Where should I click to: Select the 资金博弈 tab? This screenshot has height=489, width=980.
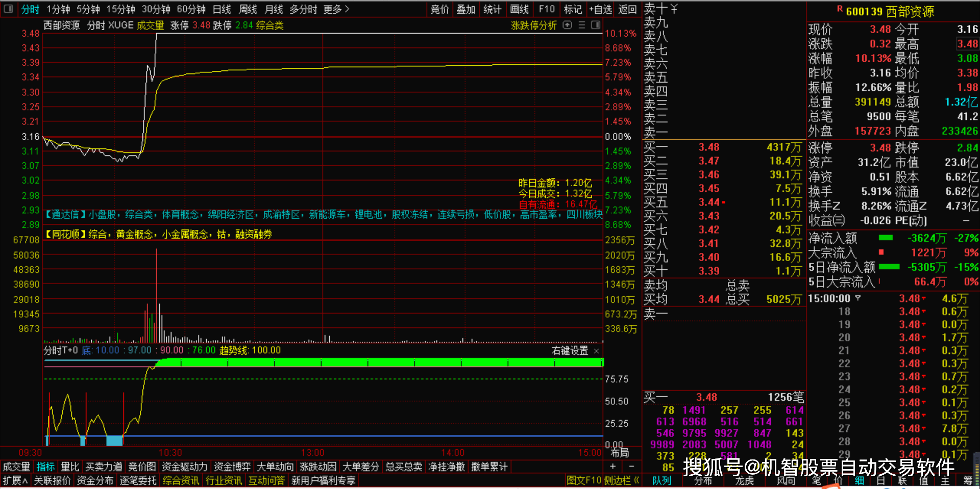point(232,467)
